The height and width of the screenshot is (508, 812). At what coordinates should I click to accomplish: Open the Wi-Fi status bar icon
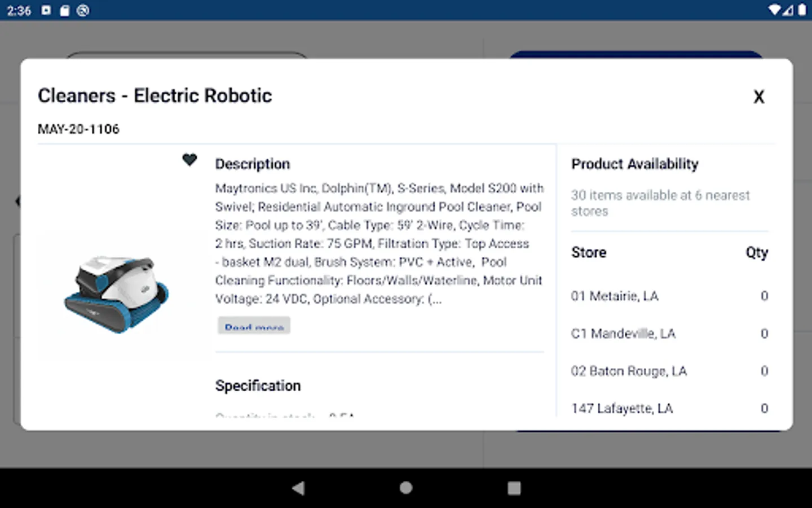pos(774,10)
